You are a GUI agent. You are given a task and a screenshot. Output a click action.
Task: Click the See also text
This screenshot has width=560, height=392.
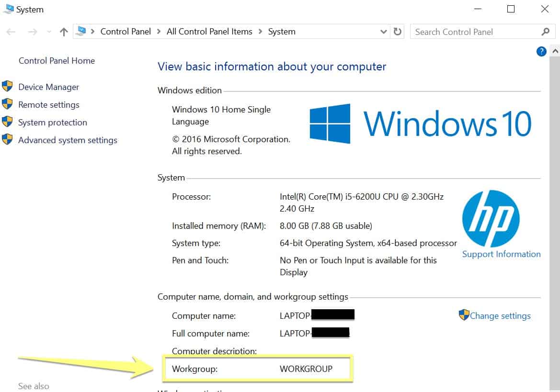[x=34, y=386]
